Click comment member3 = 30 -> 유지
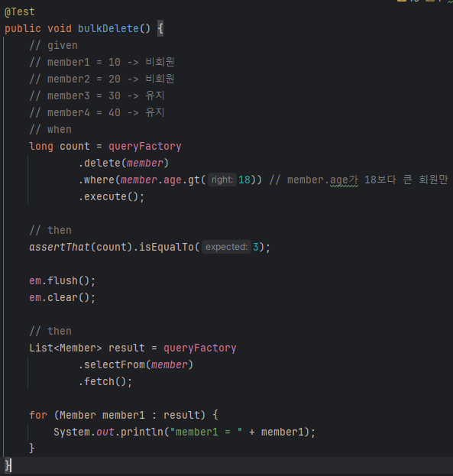The image size is (453, 476). click(x=96, y=96)
